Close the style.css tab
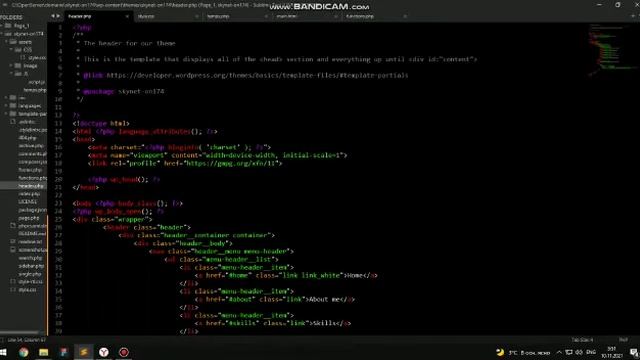This screenshot has width=640, height=360. click(x=197, y=16)
